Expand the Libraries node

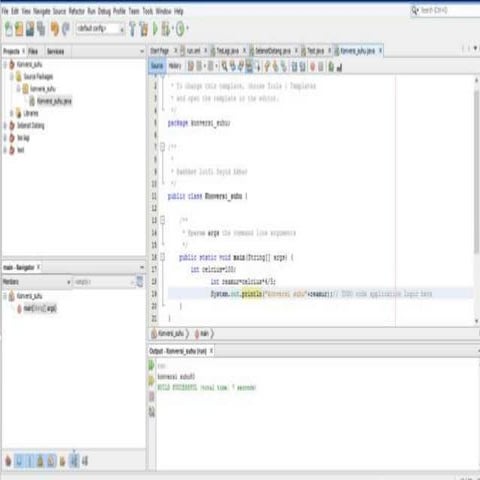coord(12,113)
